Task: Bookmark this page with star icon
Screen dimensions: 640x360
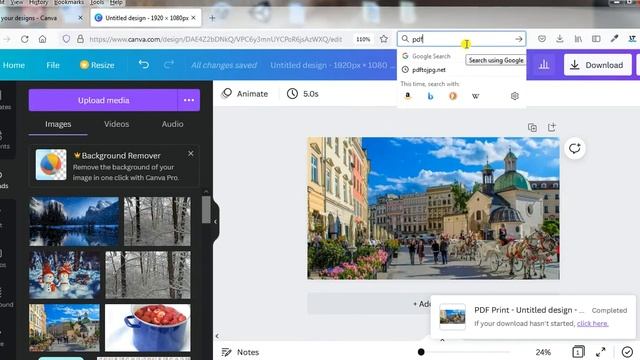Action: point(384,39)
